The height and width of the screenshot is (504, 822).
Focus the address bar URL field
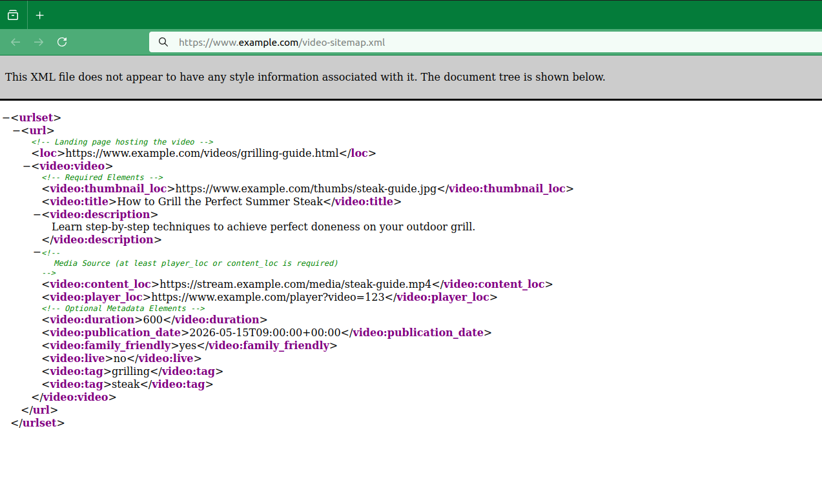484,42
